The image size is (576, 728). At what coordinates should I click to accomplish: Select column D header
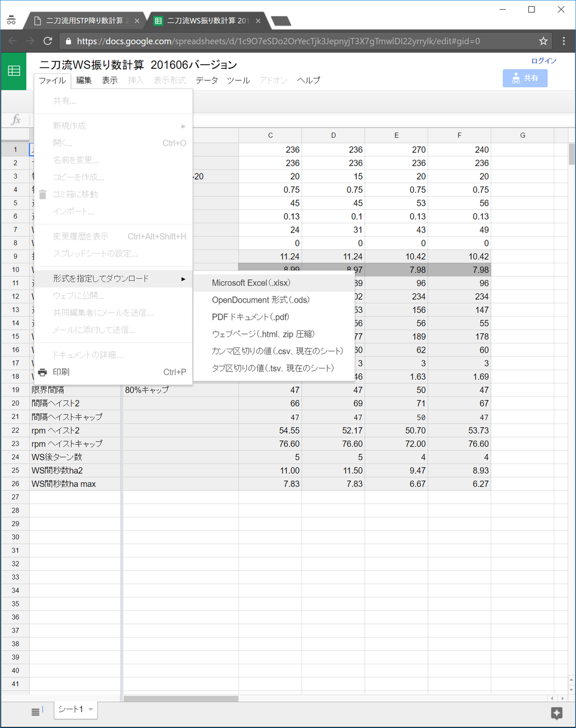(334, 135)
